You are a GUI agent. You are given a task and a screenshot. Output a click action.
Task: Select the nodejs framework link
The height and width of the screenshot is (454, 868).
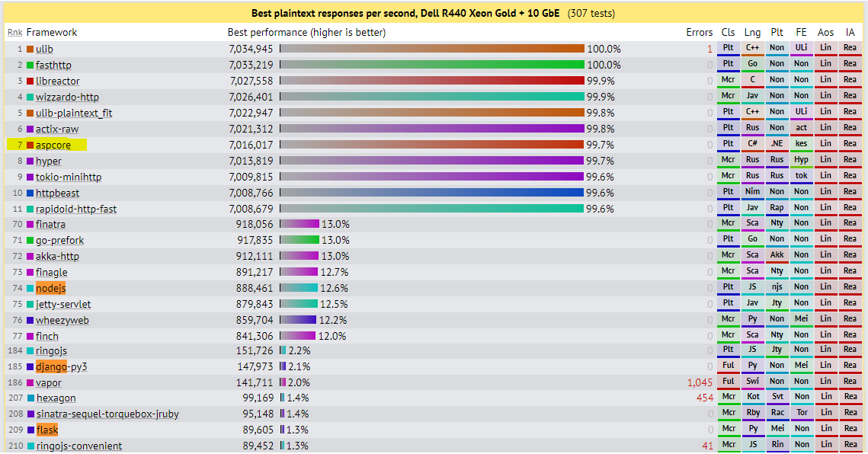[x=50, y=288]
